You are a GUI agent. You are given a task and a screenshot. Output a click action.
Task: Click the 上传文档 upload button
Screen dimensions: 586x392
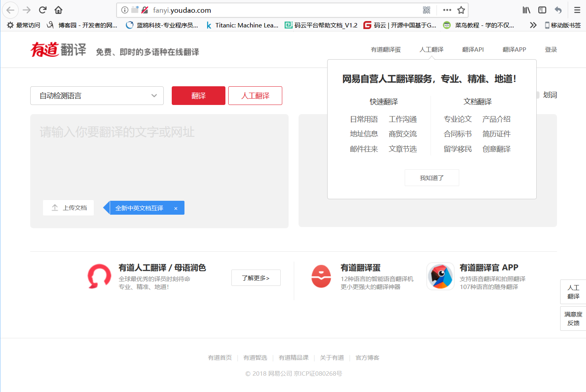pyautogui.click(x=68, y=208)
